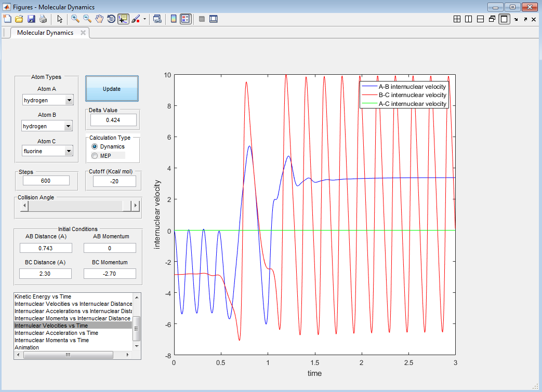542x392 pixels.
Task: Click the Save figure floppy disk icon
Action: [31, 19]
